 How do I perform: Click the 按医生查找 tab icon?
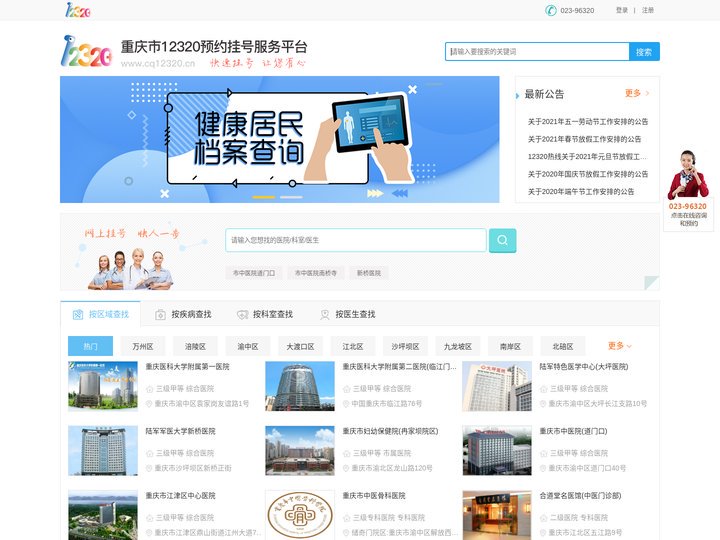pos(325,315)
